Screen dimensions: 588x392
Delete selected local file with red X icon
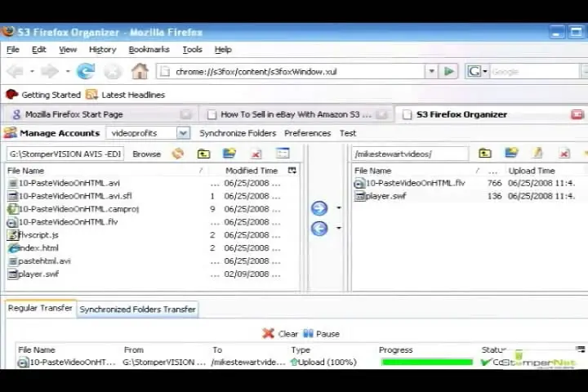pos(256,154)
